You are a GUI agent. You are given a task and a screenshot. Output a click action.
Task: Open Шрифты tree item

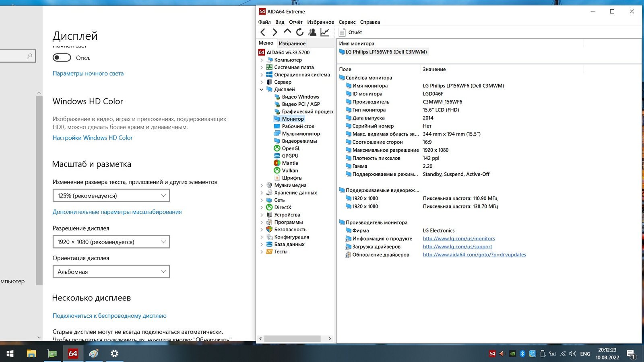(292, 178)
